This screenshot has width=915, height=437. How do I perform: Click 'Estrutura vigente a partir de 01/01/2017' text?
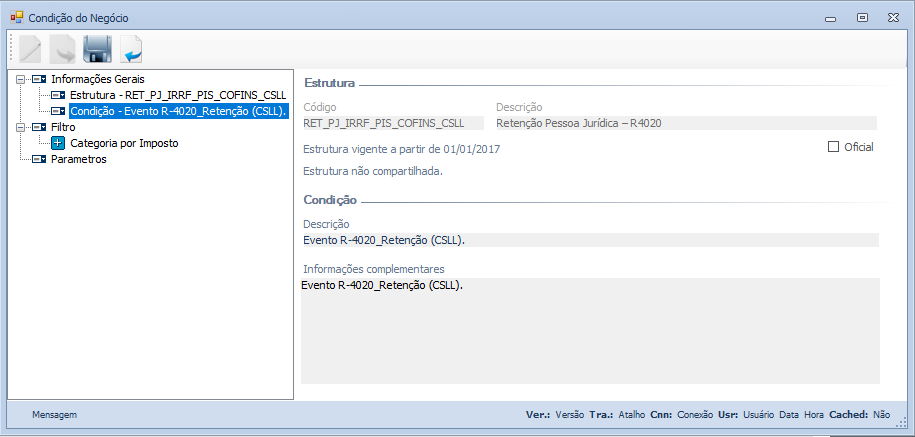(402, 149)
